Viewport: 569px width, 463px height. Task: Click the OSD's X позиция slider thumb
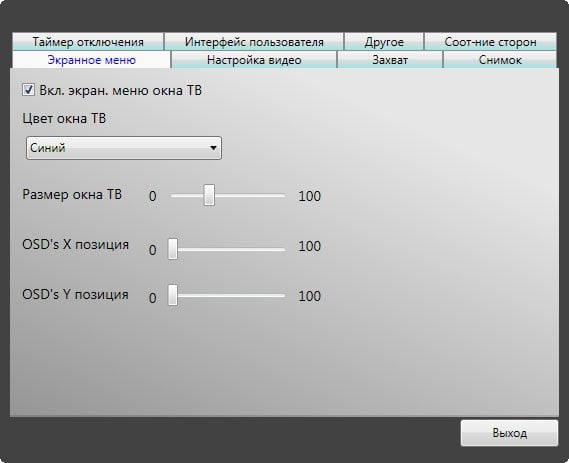[x=173, y=249]
